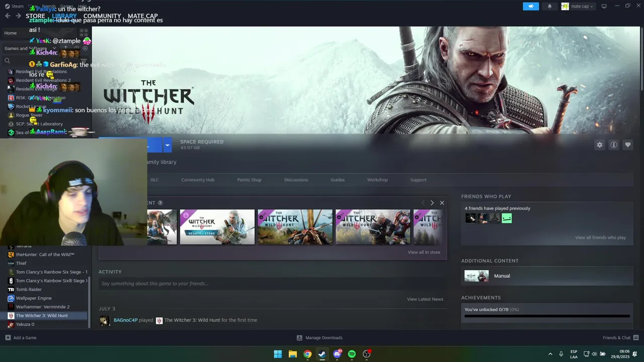Open the Community Hub tab

pos(198,179)
